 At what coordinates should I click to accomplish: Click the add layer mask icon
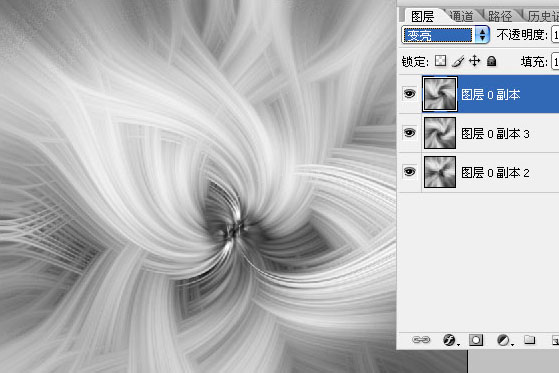(476, 340)
